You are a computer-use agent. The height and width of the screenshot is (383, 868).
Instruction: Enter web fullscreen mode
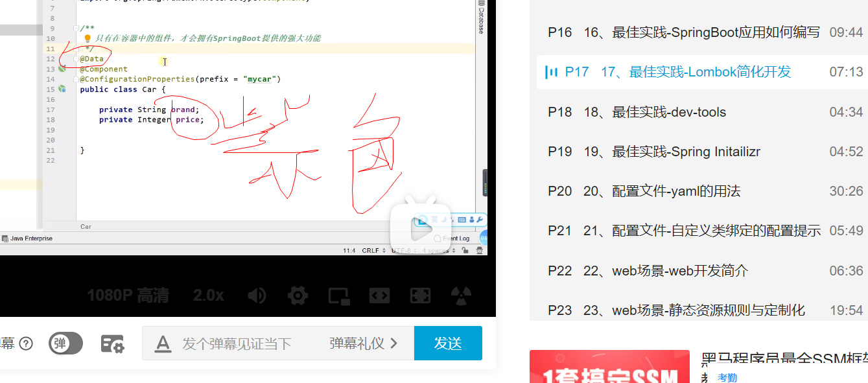click(420, 296)
